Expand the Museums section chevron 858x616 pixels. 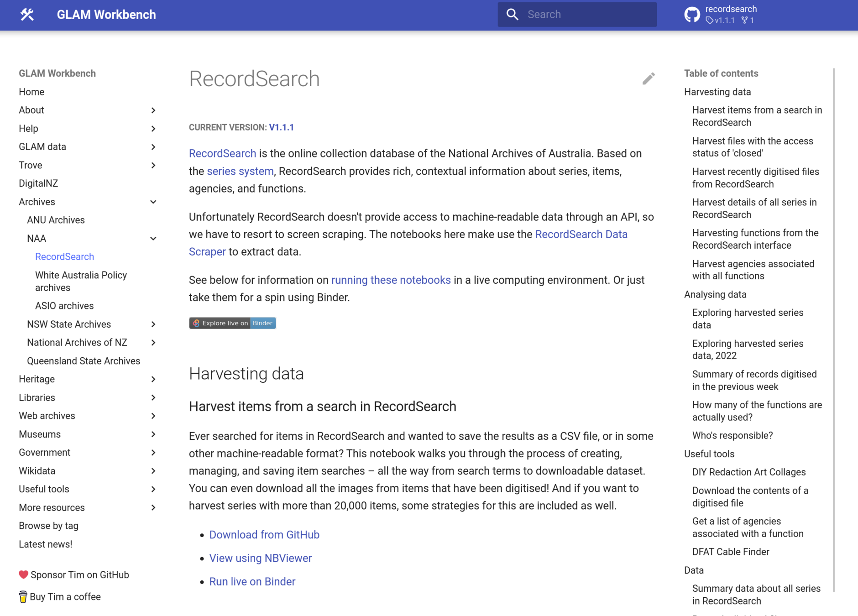(x=153, y=434)
